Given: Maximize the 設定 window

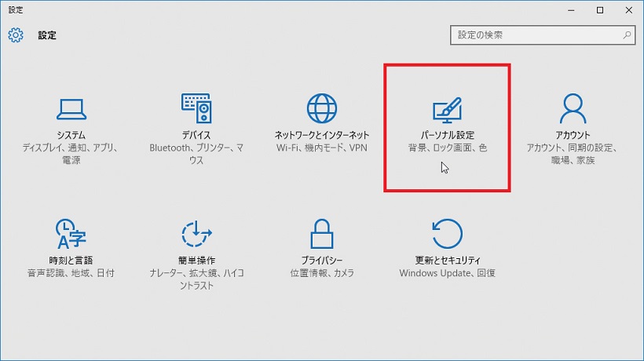Looking at the screenshot, I should (x=600, y=10).
